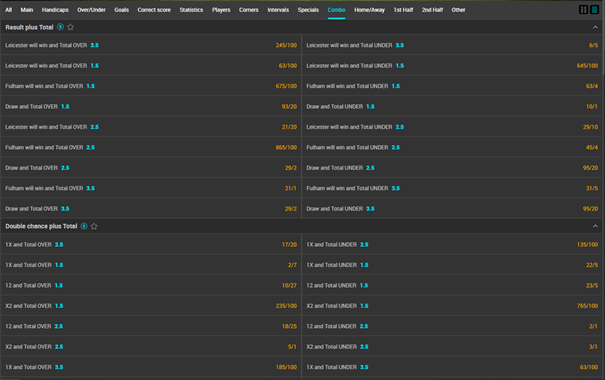Pick Leicester win and Total OVER 3.5 odds 245/100

coord(151,45)
